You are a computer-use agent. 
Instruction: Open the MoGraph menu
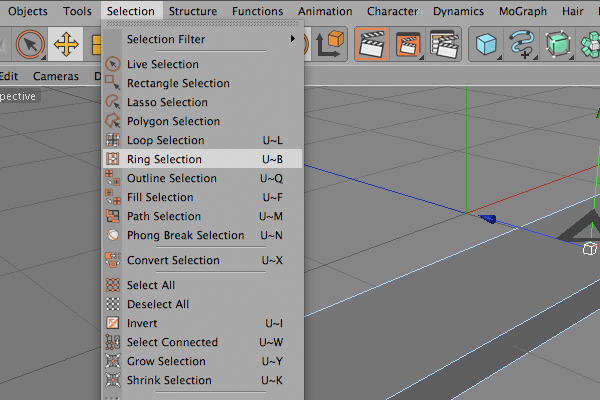point(523,11)
